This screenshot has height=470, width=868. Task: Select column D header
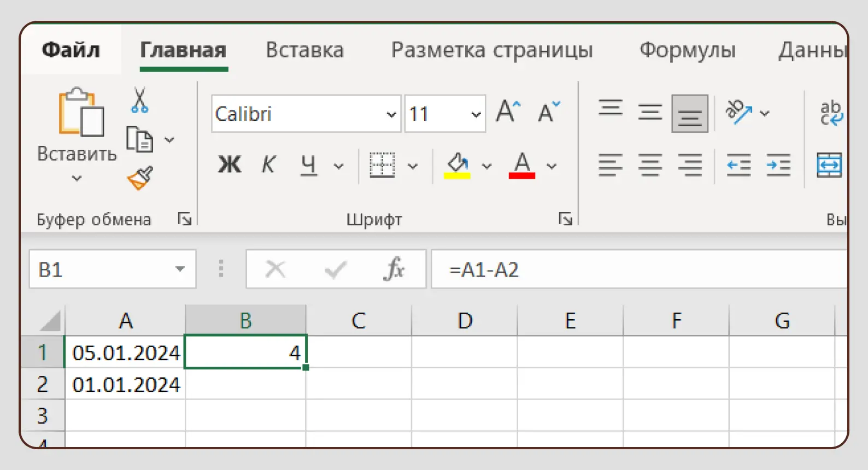[465, 321]
